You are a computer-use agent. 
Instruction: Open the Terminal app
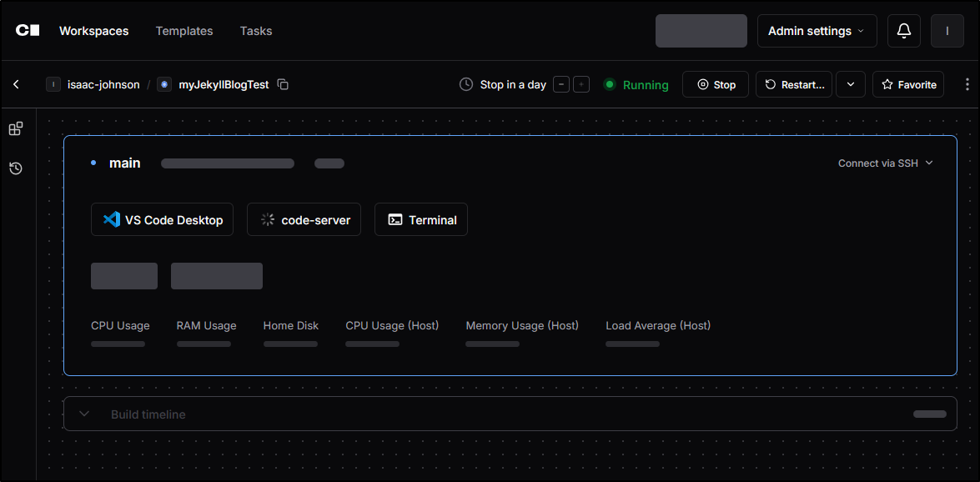click(x=421, y=220)
